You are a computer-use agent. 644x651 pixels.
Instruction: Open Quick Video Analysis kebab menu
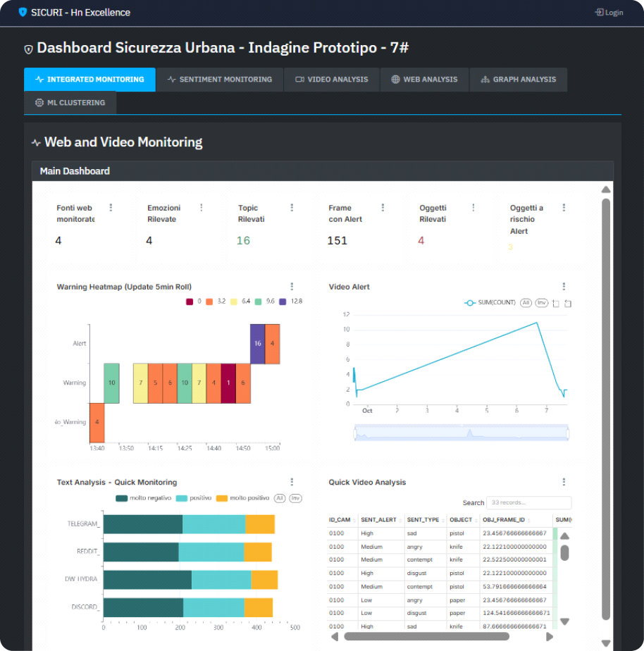[x=564, y=482]
